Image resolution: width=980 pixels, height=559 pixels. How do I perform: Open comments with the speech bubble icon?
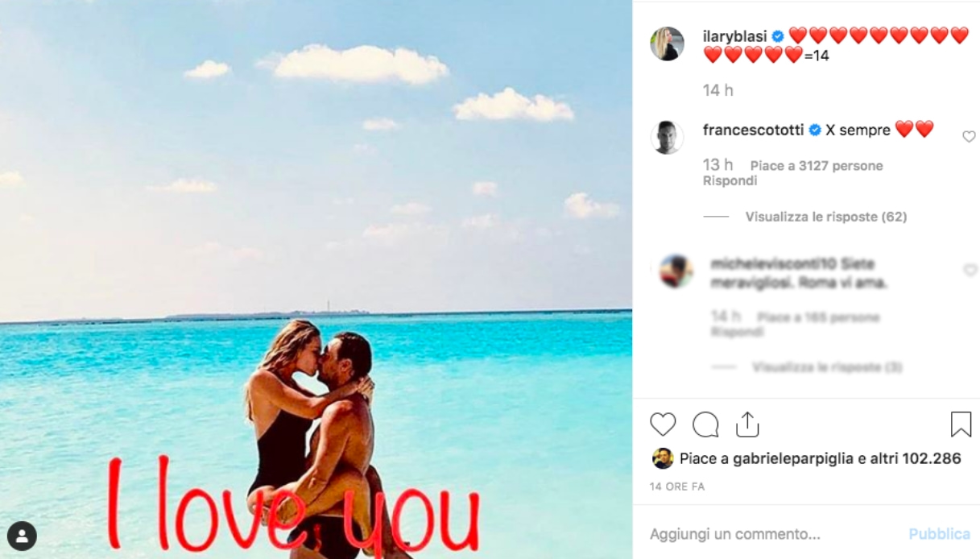705,424
